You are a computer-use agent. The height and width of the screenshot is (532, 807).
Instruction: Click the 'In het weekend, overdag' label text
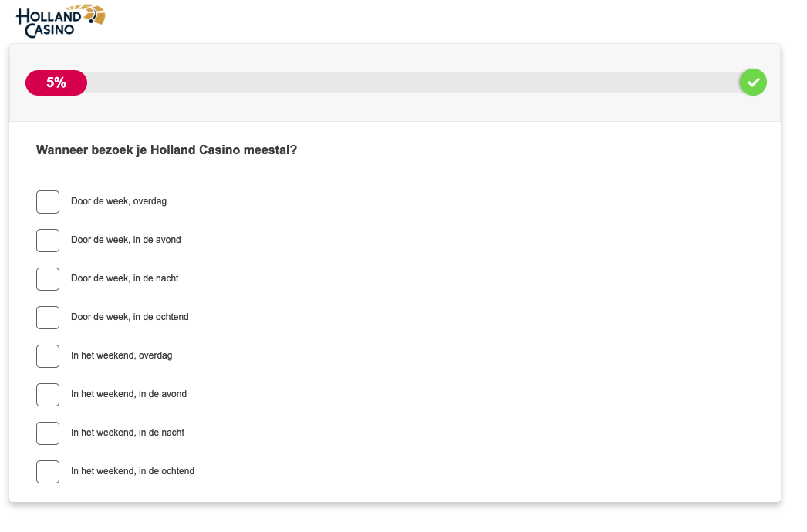(x=121, y=355)
